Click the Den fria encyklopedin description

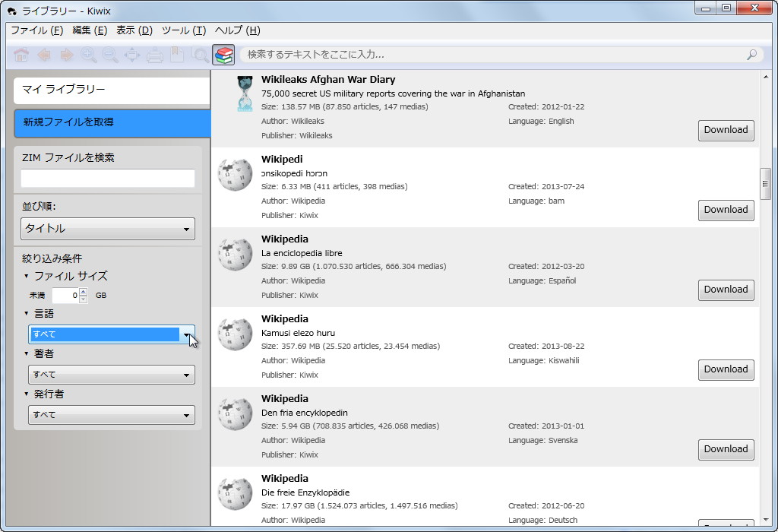click(x=304, y=413)
